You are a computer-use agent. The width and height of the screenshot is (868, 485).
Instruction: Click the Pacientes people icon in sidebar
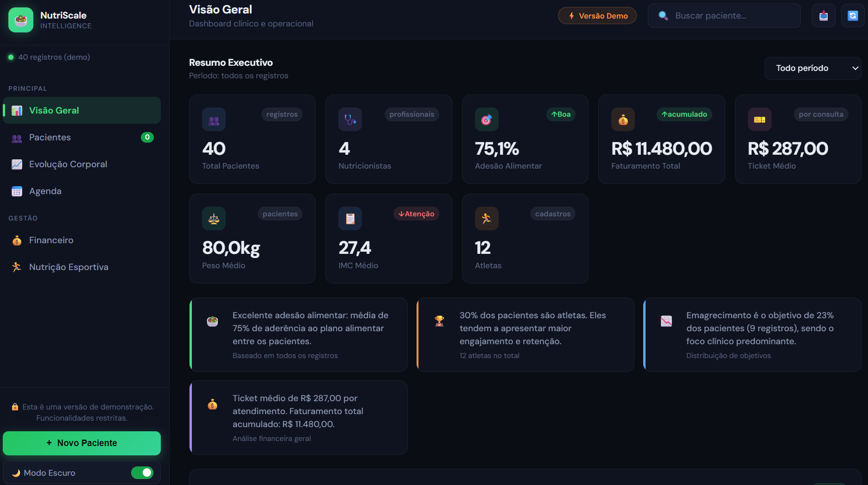(17, 138)
